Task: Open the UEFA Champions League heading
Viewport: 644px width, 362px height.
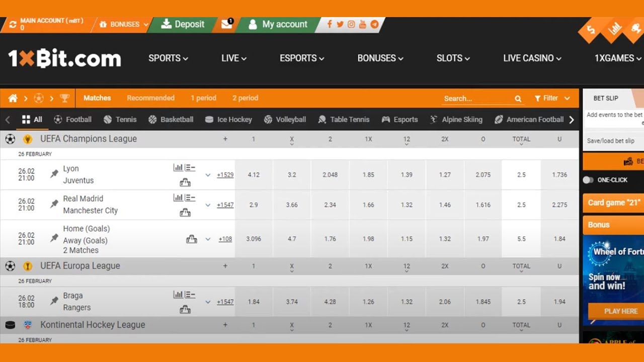Action: [x=89, y=139]
